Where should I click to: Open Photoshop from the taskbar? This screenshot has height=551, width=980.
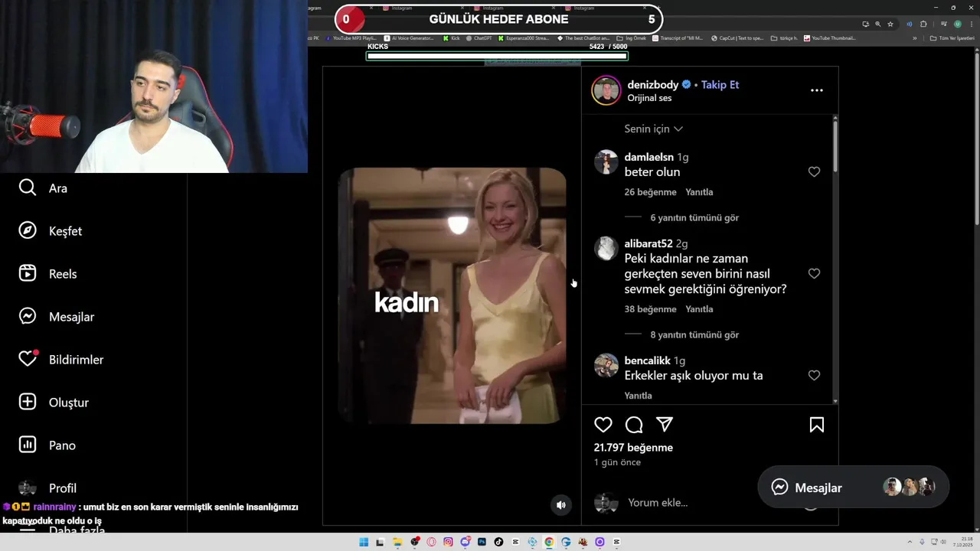(x=482, y=542)
